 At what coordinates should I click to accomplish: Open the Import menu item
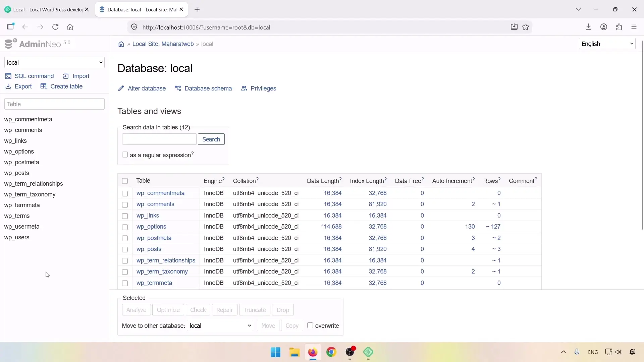(76, 76)
